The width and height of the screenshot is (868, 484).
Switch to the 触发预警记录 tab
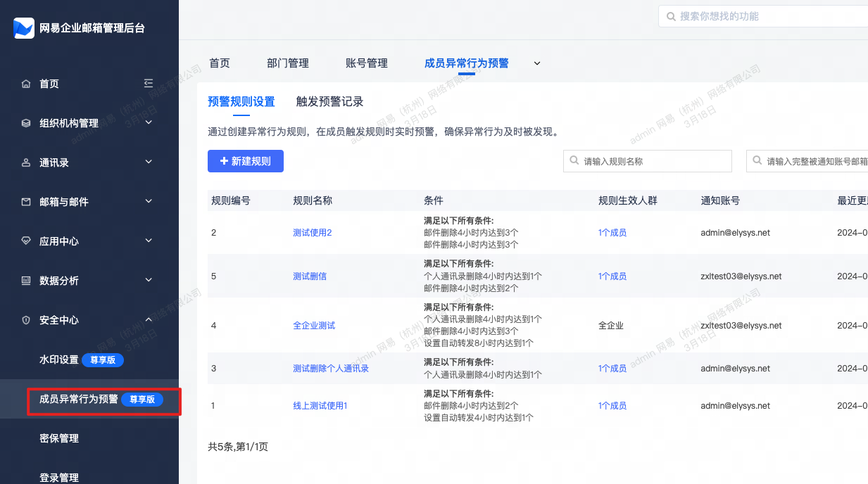[329, 101]
